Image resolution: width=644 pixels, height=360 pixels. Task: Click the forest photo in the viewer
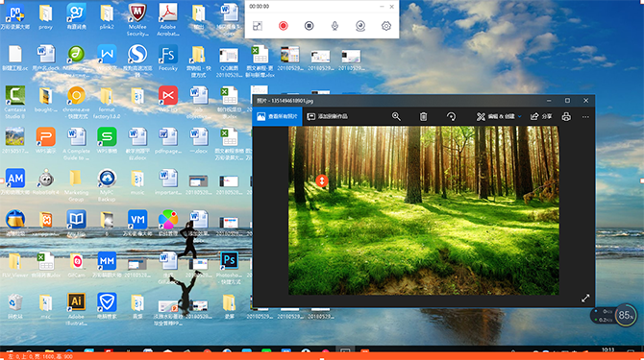coord(423,210)
